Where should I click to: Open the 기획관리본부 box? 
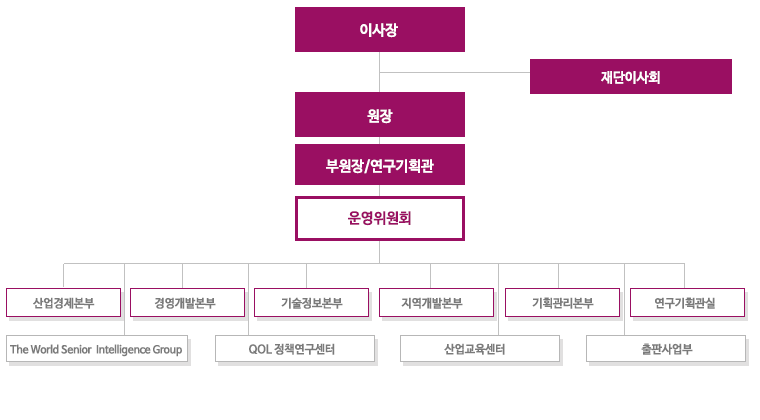tap(562, 303)
